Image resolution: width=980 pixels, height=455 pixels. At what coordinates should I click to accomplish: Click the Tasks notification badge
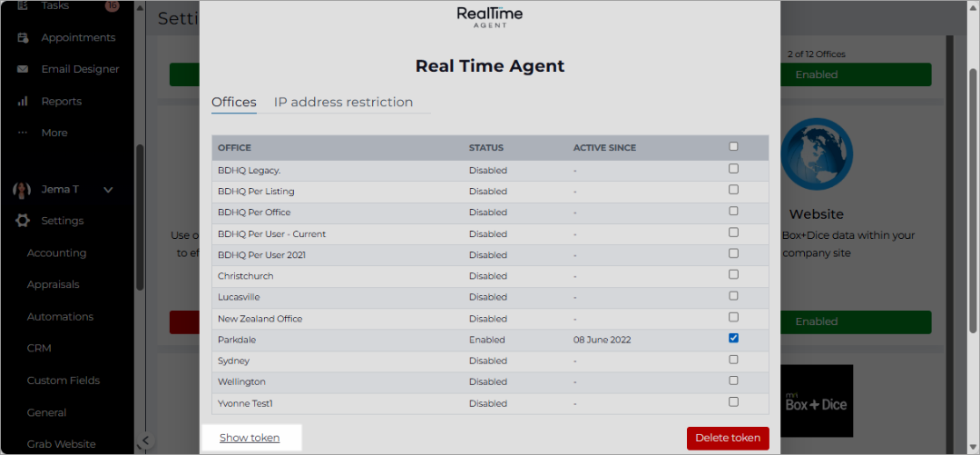click(x=113, y=5)
